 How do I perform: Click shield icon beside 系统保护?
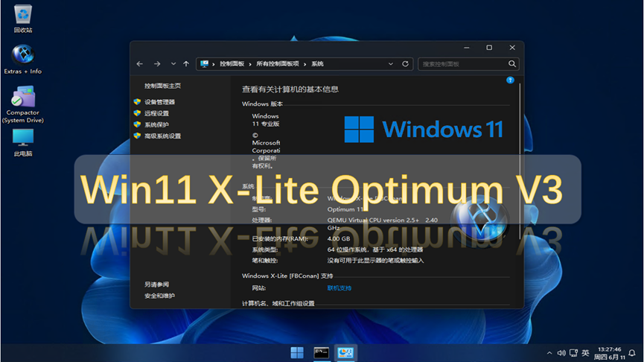click(137, 124)
